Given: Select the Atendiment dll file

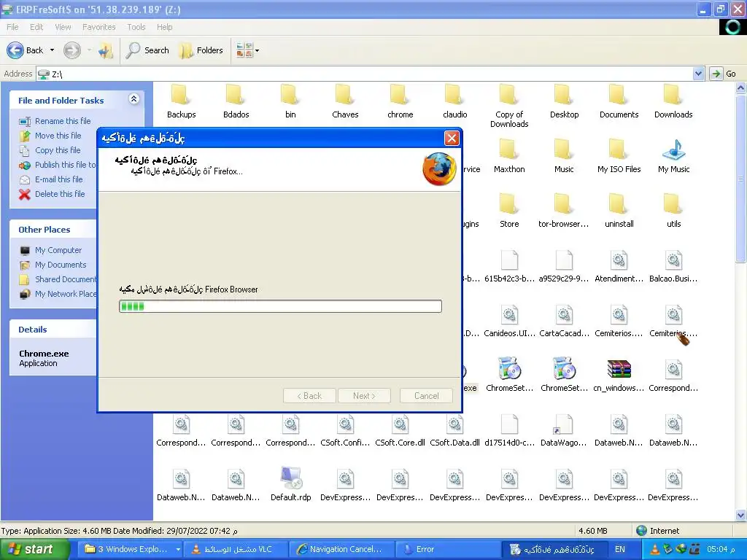Looking at the screenshot, I should pos(619,265).
